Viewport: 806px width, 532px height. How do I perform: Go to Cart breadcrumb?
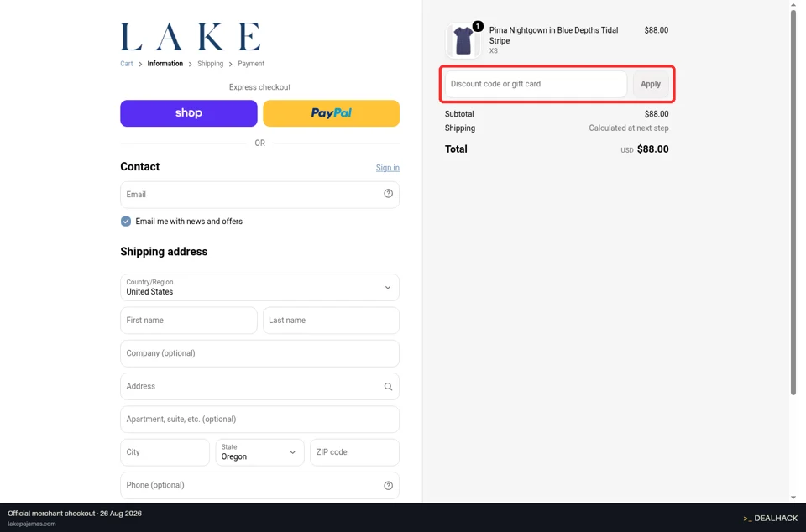tap(127, 64)
